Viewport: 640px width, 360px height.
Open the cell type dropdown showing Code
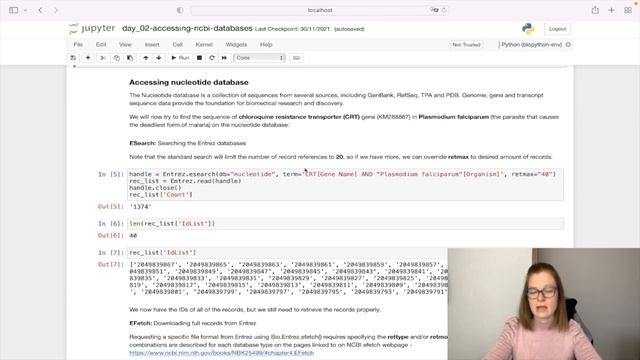(259, 58)
